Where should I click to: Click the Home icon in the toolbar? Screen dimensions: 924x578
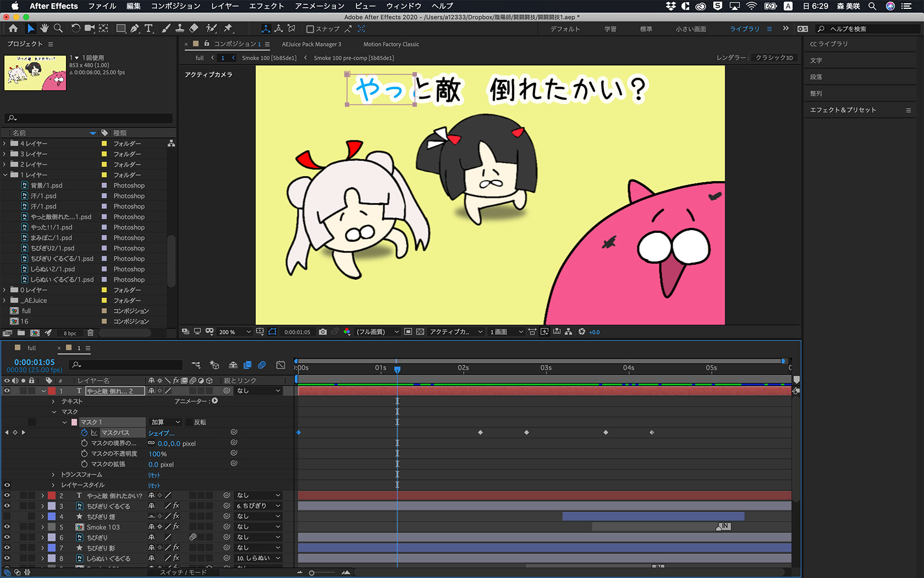[13, 29]
